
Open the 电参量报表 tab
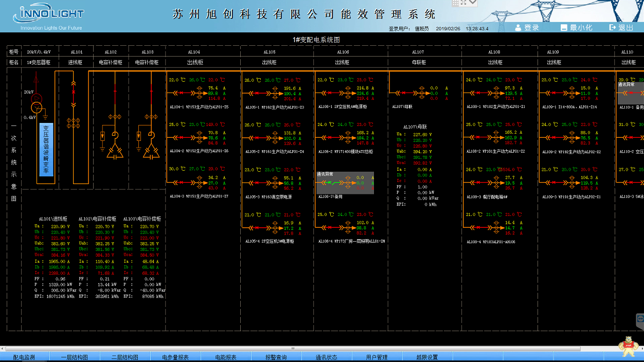175,357
